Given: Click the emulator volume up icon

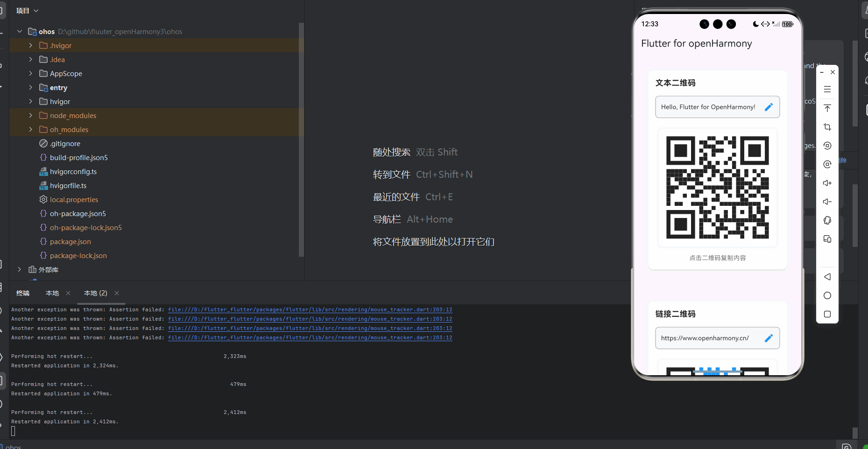Looking at the screenshot, I should point(827,183).
